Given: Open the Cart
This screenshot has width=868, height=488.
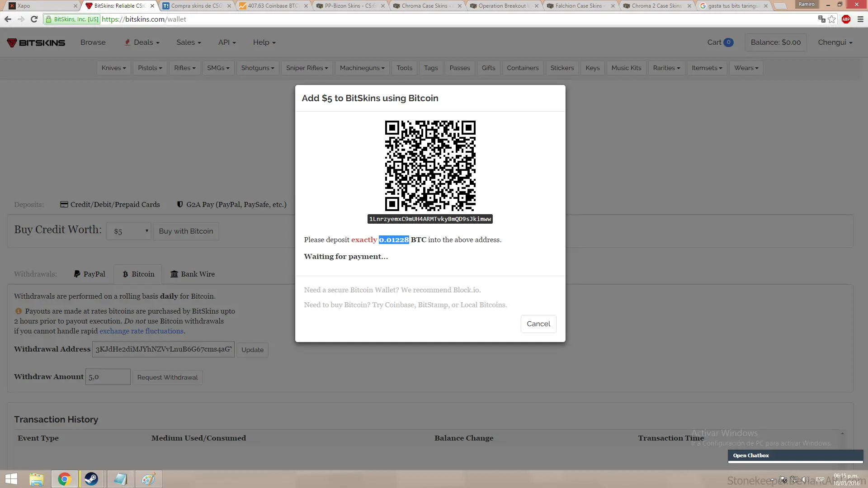Looking at the screenshot, I should 720,42.
